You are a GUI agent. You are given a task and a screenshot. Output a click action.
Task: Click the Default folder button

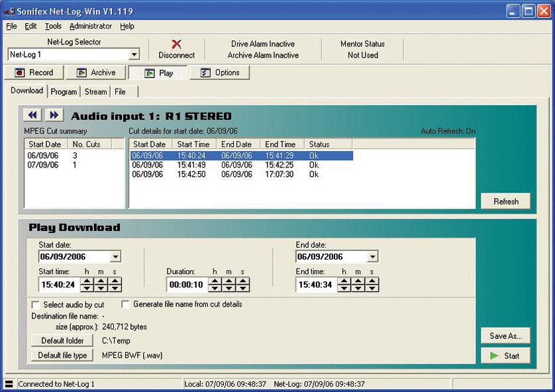pyautogui.click(x=62, y=341)
